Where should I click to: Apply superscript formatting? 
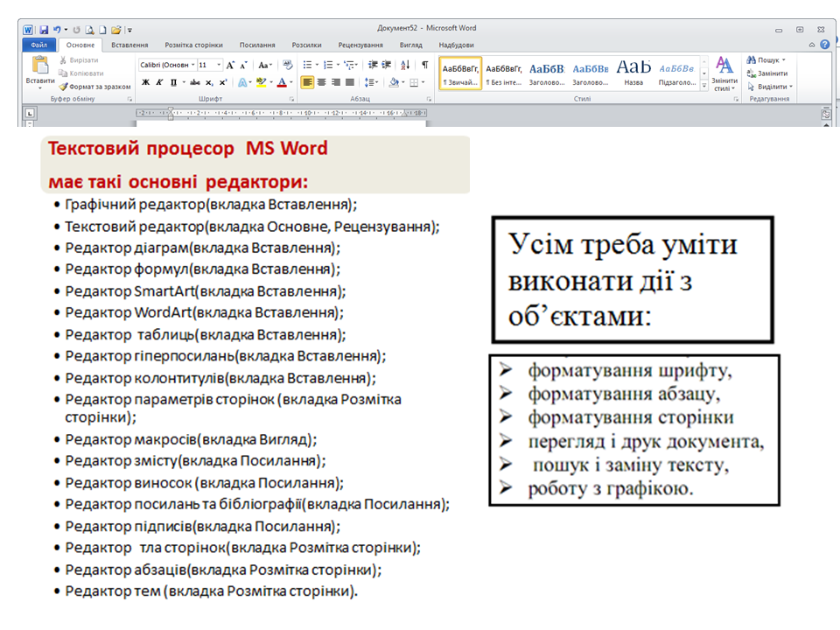tap(223, 82)
